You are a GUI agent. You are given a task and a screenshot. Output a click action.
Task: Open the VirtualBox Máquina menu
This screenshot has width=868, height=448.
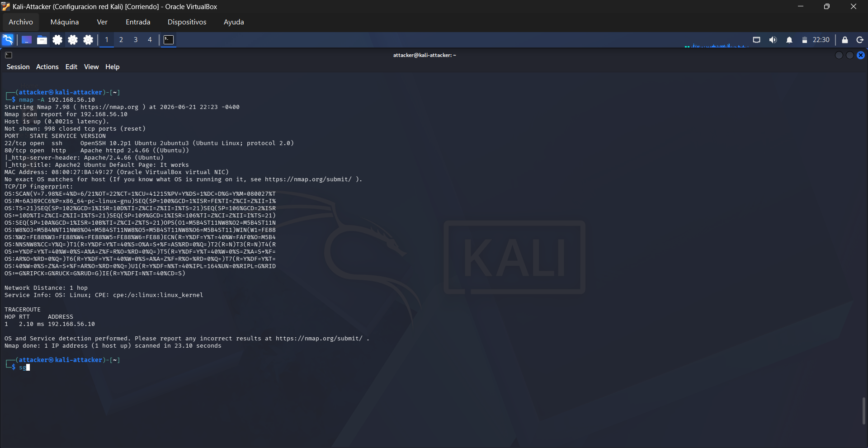point(65,22)
